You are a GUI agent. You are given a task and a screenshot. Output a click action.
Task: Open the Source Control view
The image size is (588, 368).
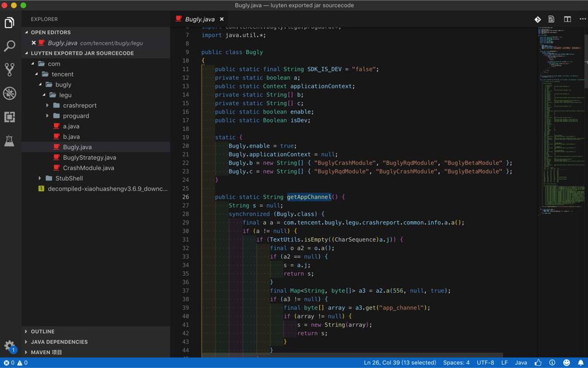[x=10, y=69]
